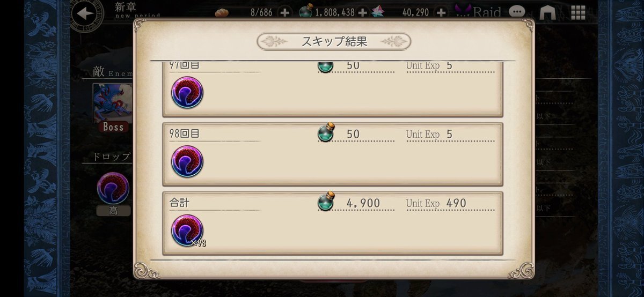
Task: Click the 98回目 result row label
Action: pyautogui.click(x=184, y=133)
